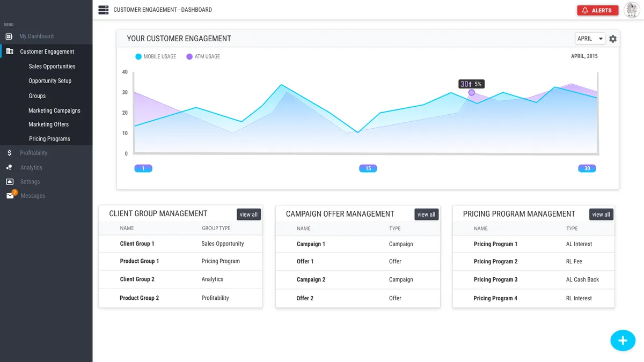
Task: Create new item with floating plus button
Action: pyautogui.click(x=623, y=340)
